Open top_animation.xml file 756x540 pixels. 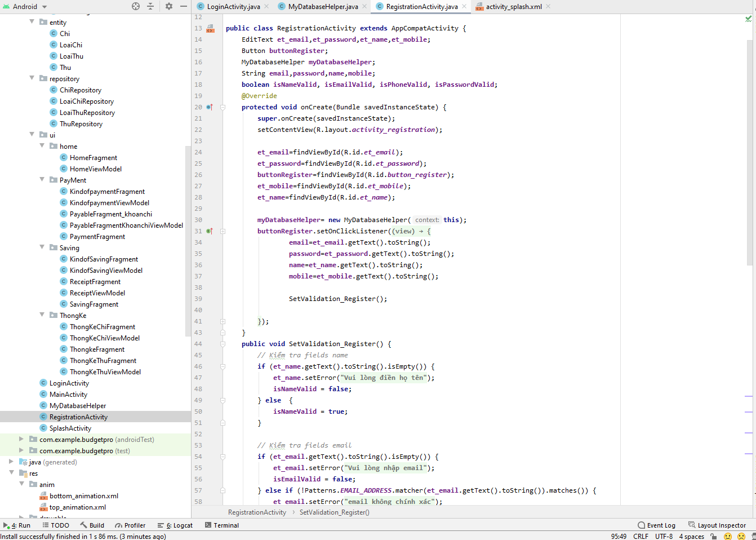point(78,507)
